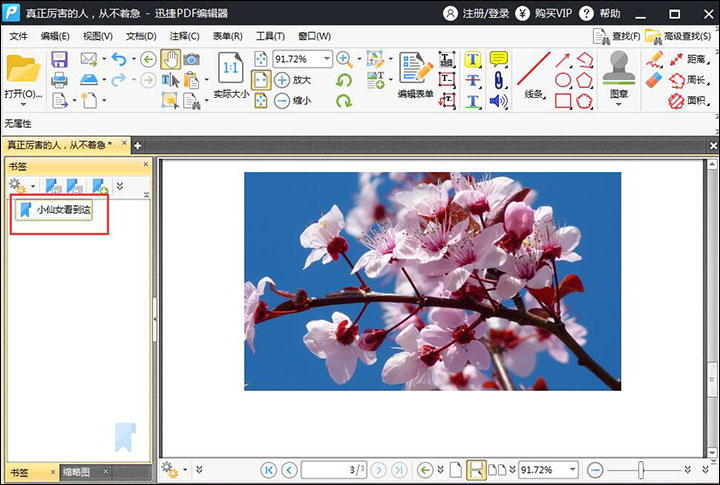720x485 pixels.
Task: Click the paperclip file attachment tool
Action: [x=497, y=81]
